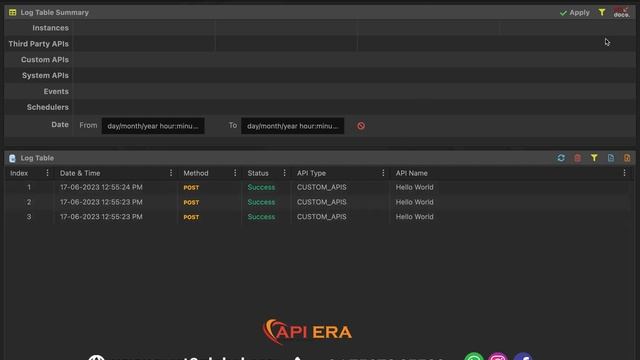Open API Type column options menu
This screenshot has height=360, width=640.
click(383, 173)
